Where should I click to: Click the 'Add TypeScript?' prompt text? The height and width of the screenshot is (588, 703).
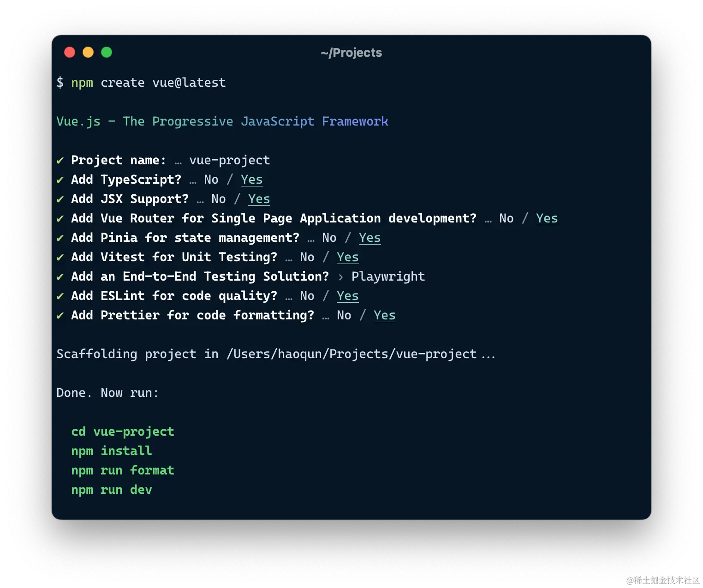126,180
